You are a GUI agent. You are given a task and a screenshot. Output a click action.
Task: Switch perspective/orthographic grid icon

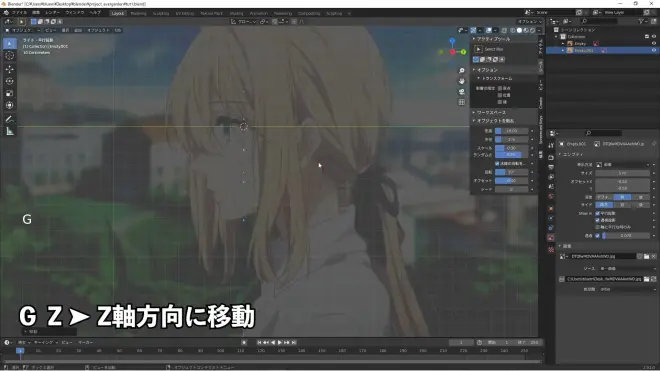point(462,102)
